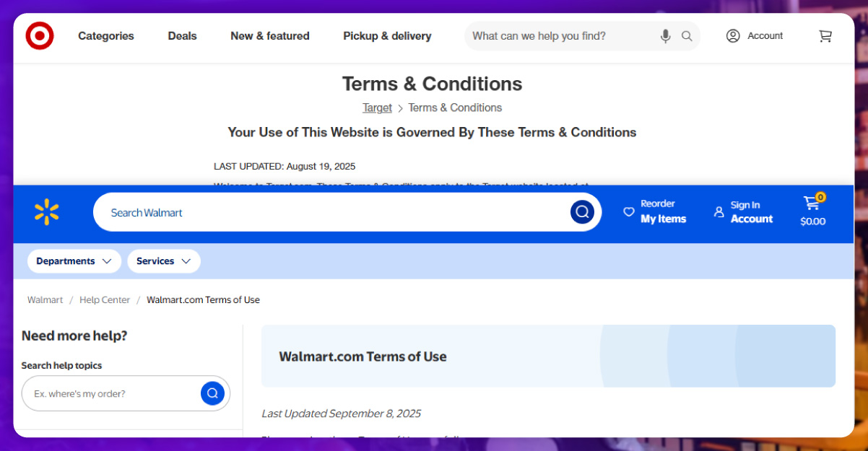
Task: Open the Categories menu
Action: click(106, 36)
